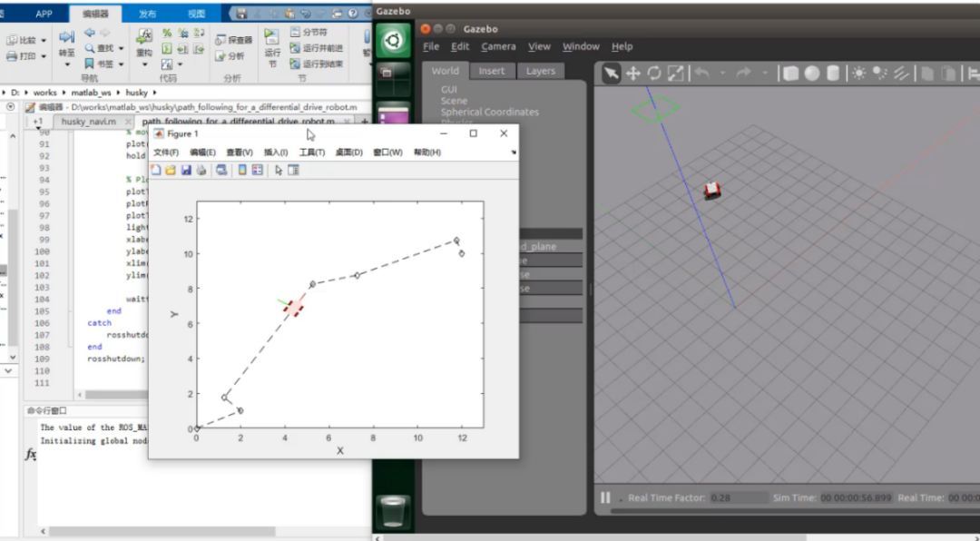This screenshot has height=541, width=980.
Task: Insert a sphere shape in Gazebo
Action: [x=812, y=74]
